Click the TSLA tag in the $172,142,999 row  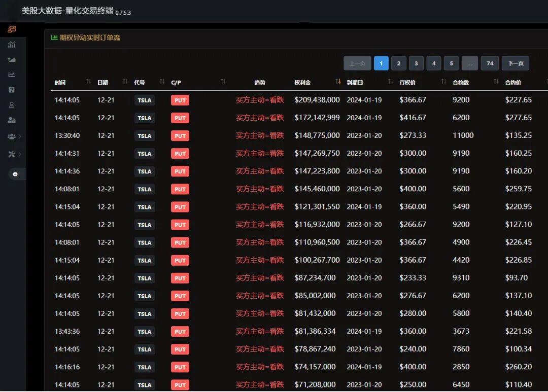point(144,118)
